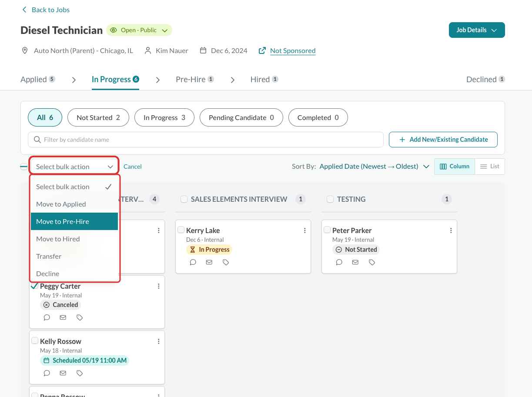Check the Kelly Rossow candidate checkbox
This screenshot has height=397, width=532.
[35, 340]
